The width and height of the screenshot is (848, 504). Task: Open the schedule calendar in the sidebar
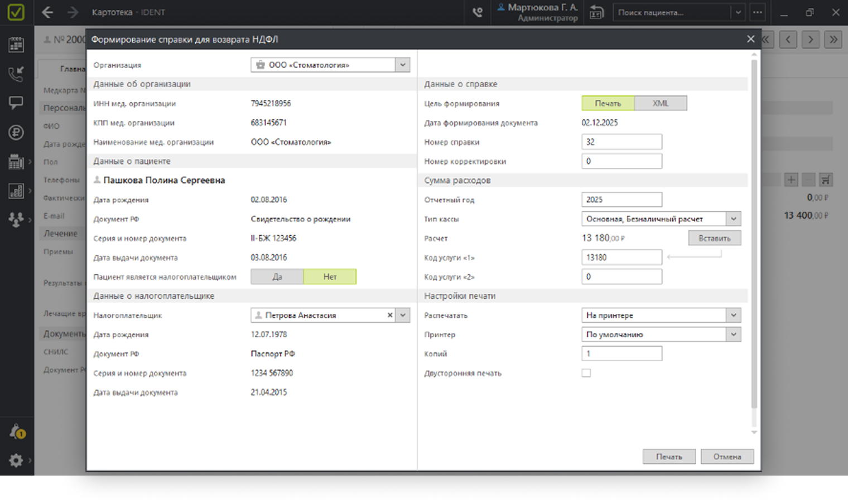pyautogui.click(x=16, y=44)
